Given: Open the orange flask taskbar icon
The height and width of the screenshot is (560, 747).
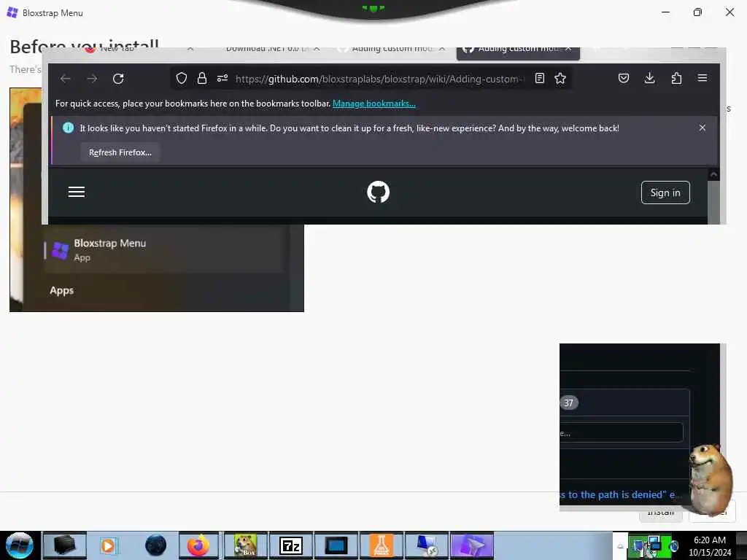Looking at the screenshot, I should tap(381, 545).
